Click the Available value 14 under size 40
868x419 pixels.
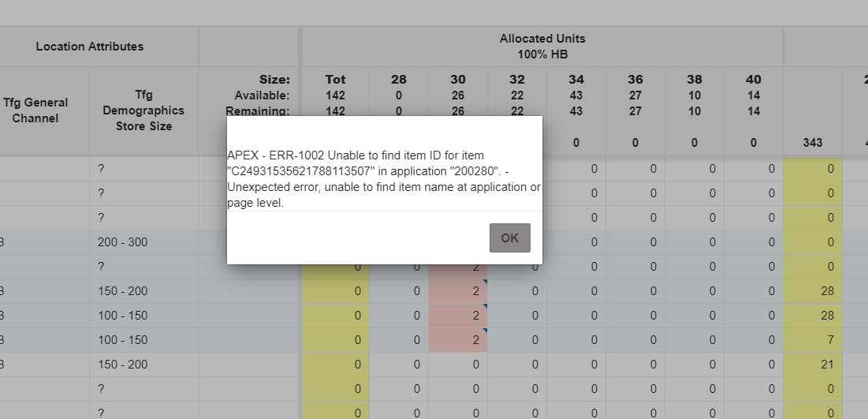754,95
